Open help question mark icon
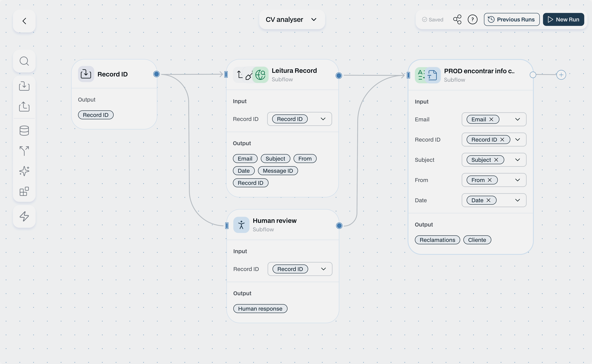592x364 pixels. pos(473,20)
